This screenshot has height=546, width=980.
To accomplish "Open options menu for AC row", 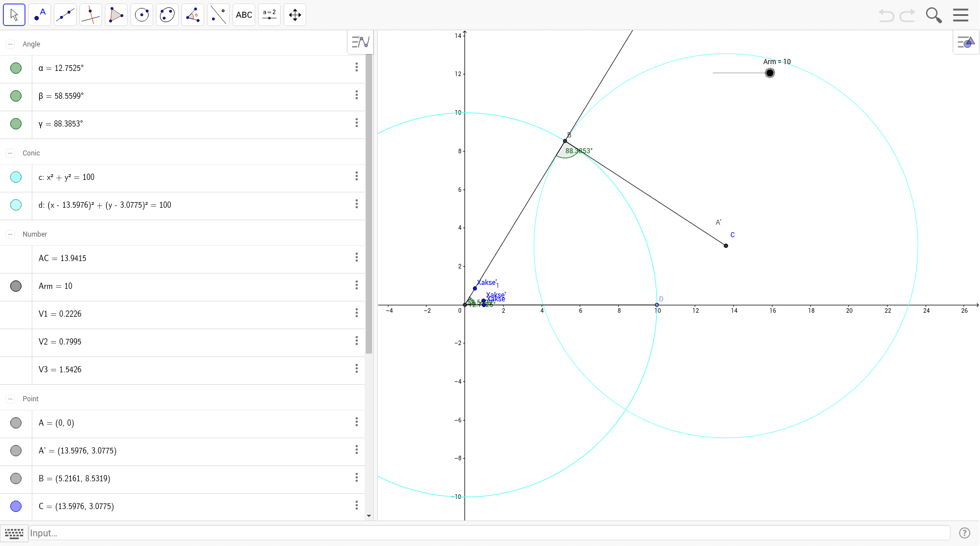I will coord(357,257).
